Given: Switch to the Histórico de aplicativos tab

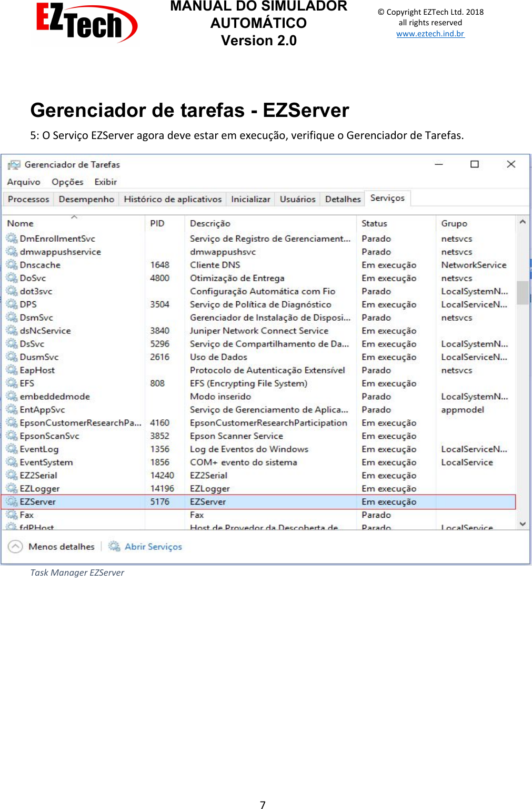Looking at the screenshot, I should click(173, 199).
